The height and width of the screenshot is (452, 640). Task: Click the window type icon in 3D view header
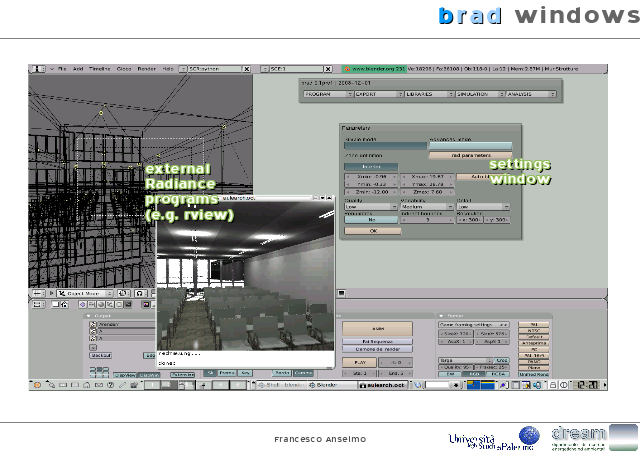click(x=38, y=294)
